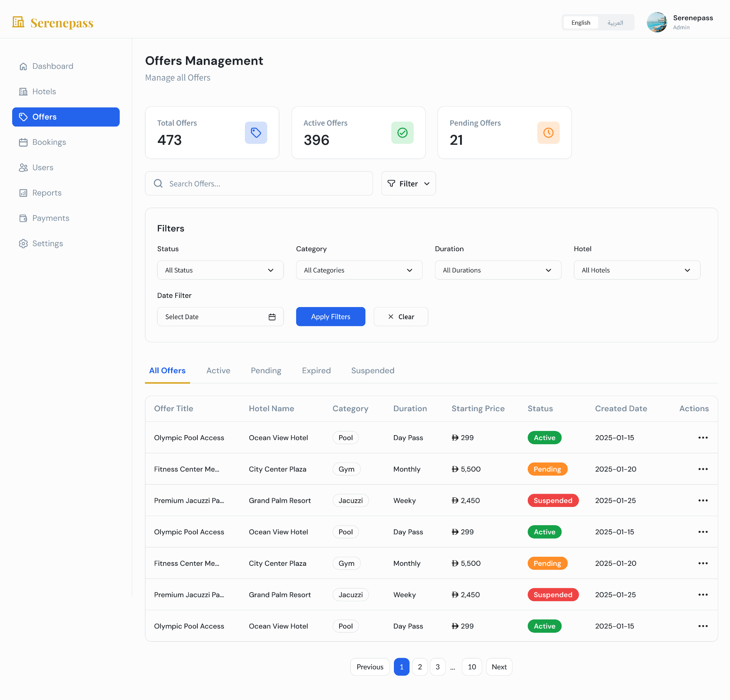The width and height of the screenshot is (730, 700).
Task: Open page 2 of results
Action: pyautogui.click(x=420, y=667)
